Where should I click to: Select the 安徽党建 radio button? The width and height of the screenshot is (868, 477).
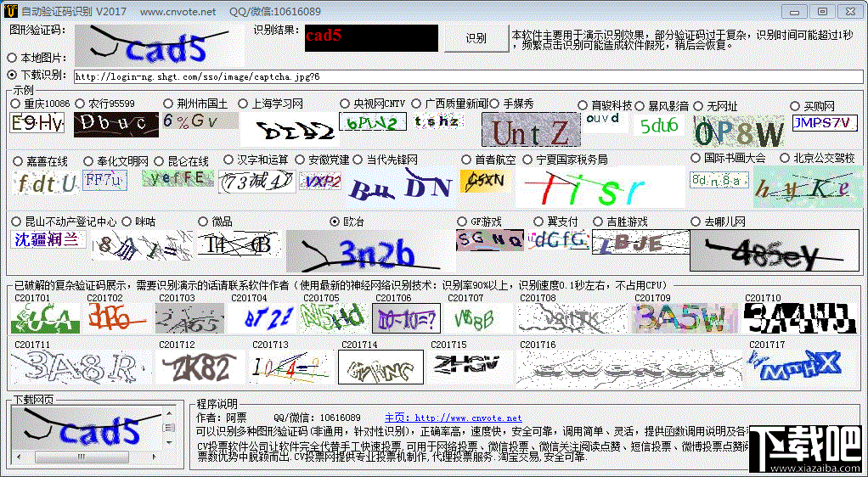click(300, 160)
